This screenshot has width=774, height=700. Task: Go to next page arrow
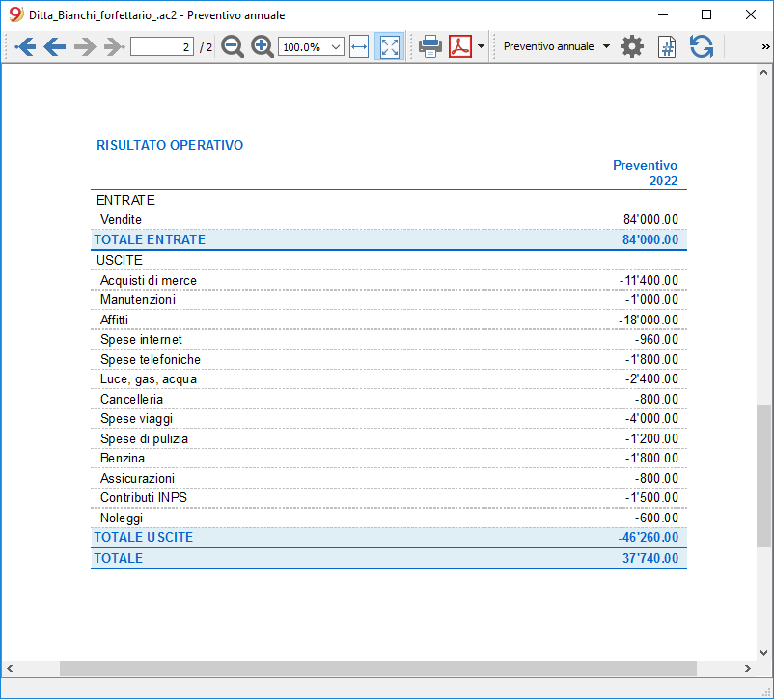click(x=84, y=47)
